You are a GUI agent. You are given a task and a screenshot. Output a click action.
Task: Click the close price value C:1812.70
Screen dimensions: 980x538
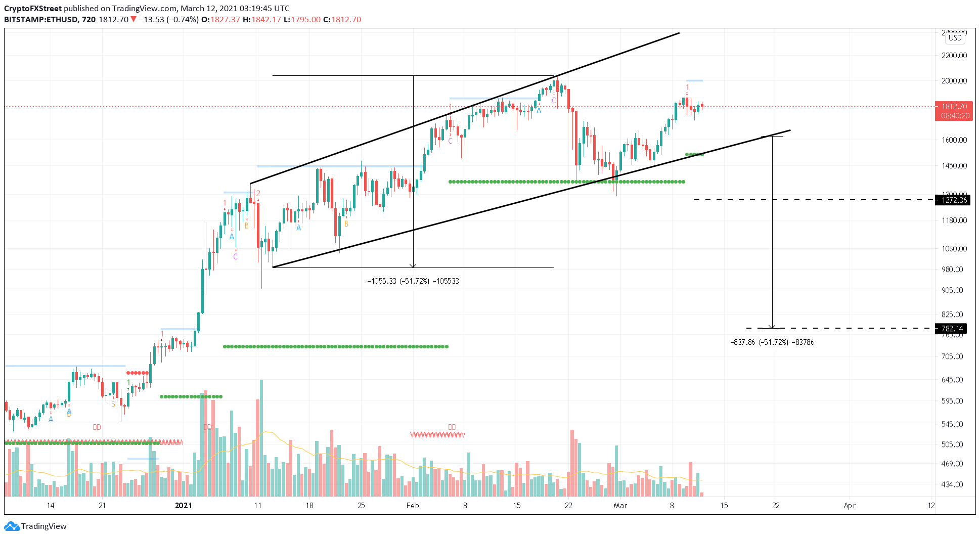(342, 20)
